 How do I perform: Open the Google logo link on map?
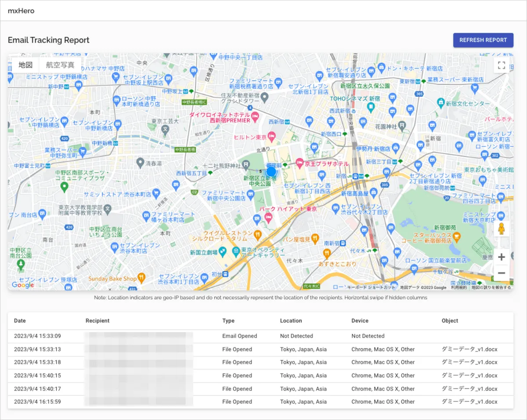pyautogui.click(x=23, y=285)
